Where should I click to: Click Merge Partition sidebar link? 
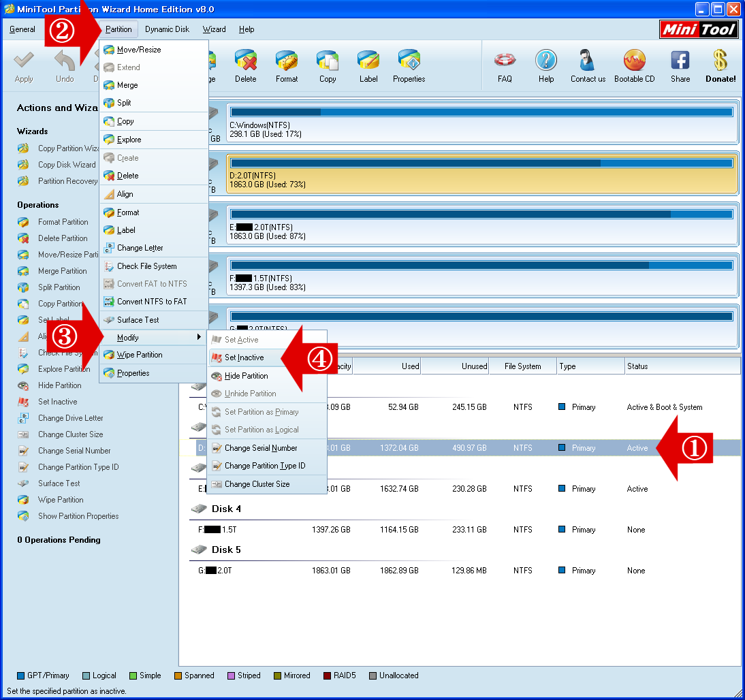[x=62, y=271]
